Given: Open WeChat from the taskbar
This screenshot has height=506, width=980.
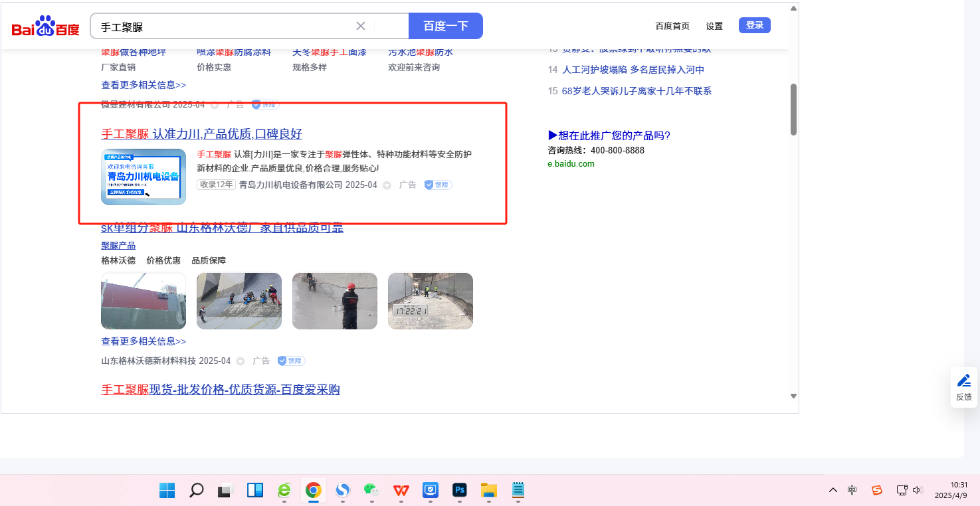Looking at the screenshot, I should pos(371,490).
